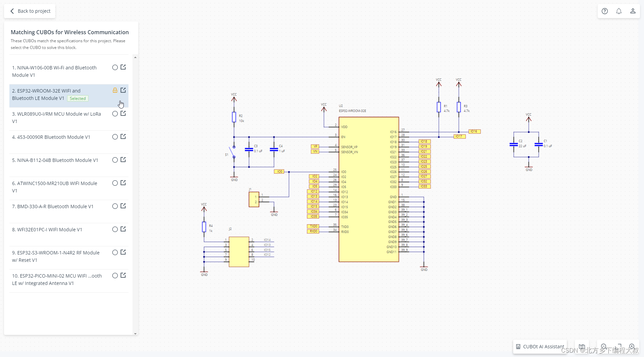Select the WLR089U0-I/RM LoRa radio button

[x=115, y=114]
